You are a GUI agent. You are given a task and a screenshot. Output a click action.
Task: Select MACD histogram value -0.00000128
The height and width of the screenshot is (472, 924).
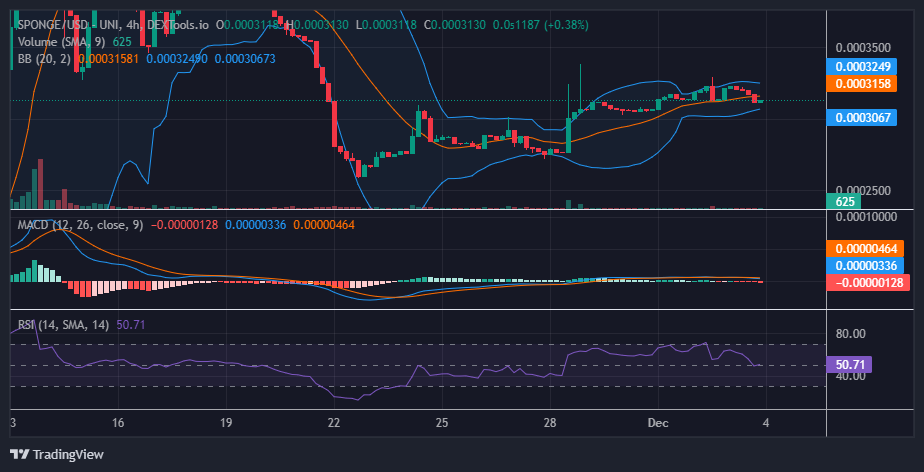click(x=184, y=225)
